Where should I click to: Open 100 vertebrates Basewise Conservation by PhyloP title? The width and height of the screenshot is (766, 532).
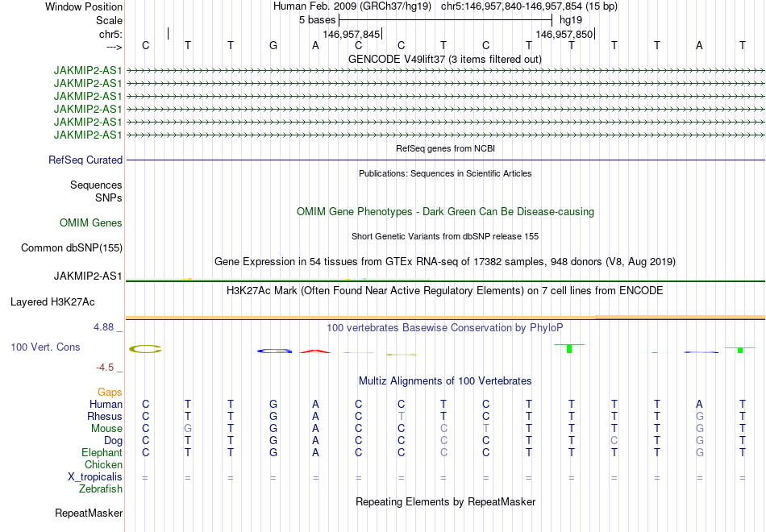tap(445, 328)
